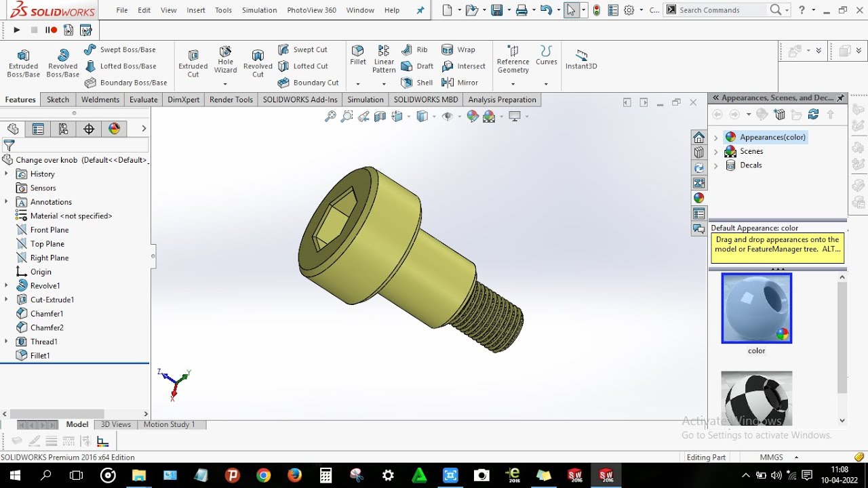This screenshot has width=868, height=488.
Task: Click the Save icon in top toolbar
Action: coord(497,10)
